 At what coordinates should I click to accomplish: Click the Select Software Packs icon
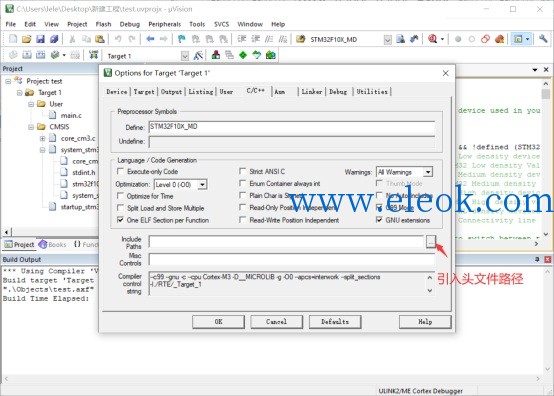[x=257, y=55]
